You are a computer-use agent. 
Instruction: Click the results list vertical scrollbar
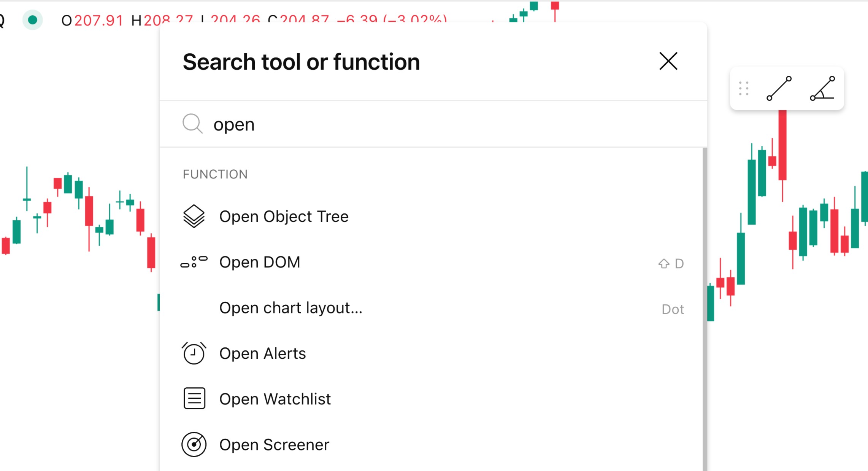point(705,304)
